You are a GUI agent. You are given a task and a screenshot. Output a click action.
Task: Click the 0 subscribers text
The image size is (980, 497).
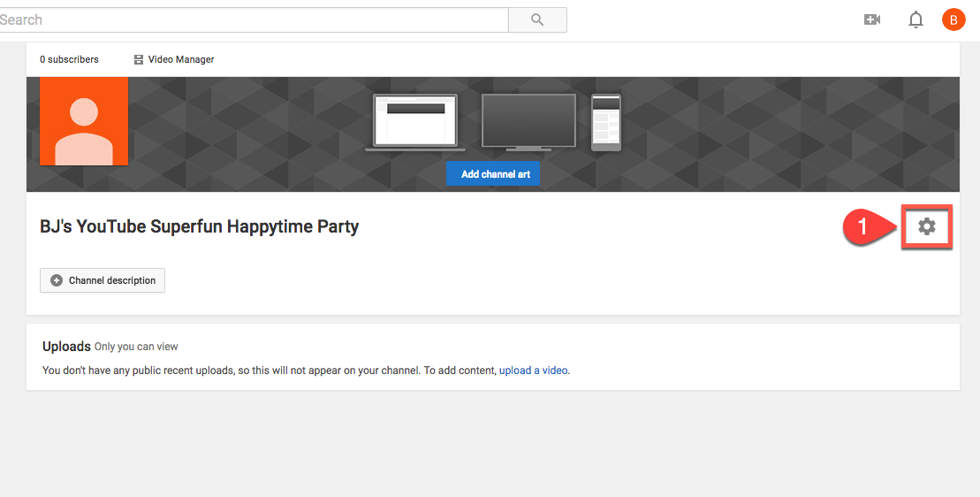click(x=70, y=59)
